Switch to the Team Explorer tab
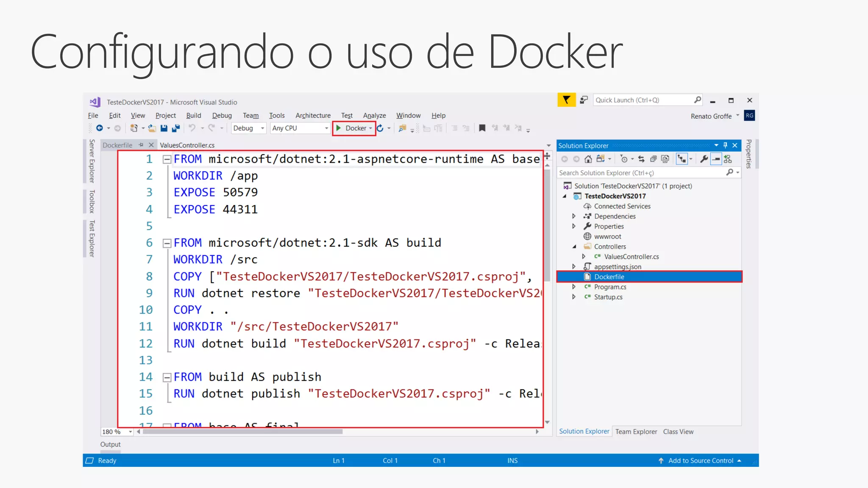Viewport: 868px width, 488px height. 636,432
